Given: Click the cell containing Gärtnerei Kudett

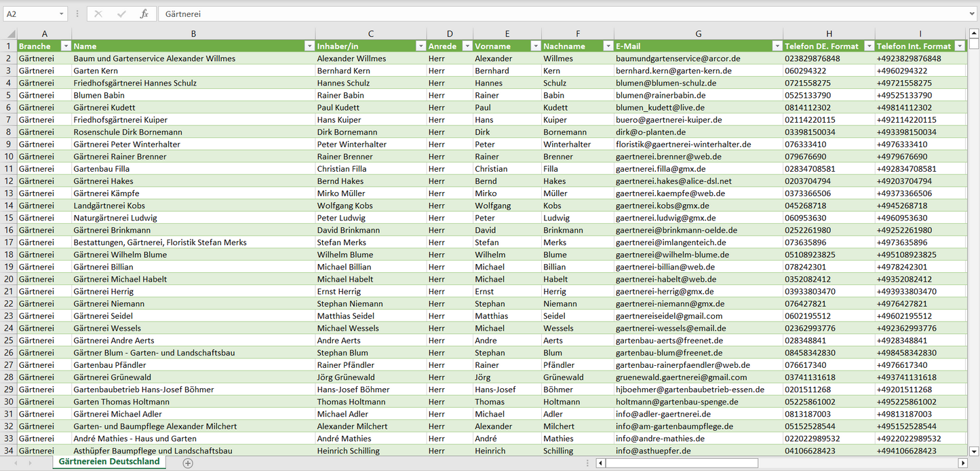Looking at the screenshot, I should (104, 107).
